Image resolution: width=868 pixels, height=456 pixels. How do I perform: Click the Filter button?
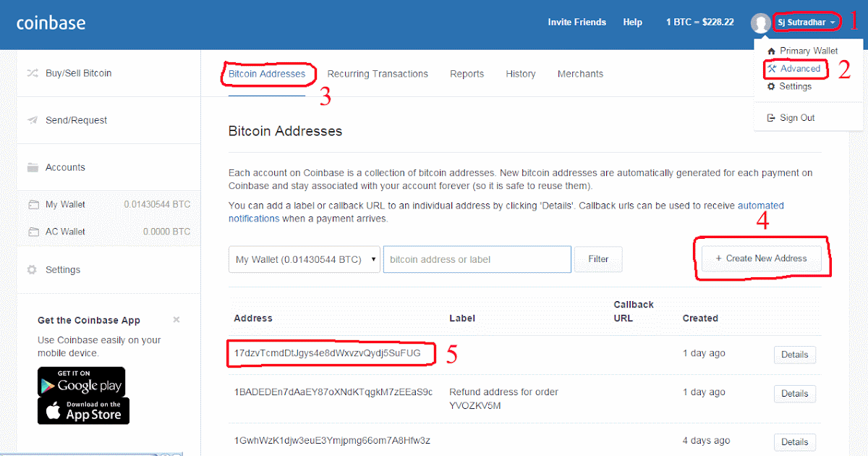click(x=598, y=259)
